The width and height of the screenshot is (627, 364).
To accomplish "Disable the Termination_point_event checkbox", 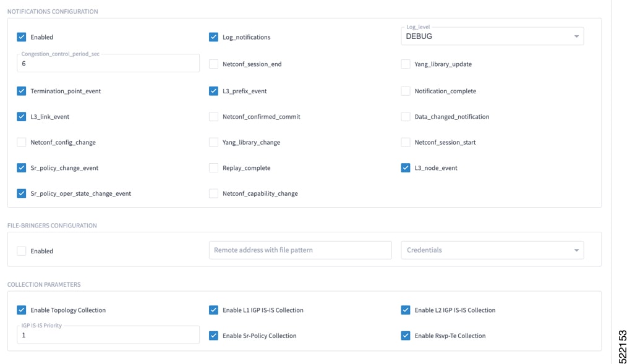I will [22, 91].
